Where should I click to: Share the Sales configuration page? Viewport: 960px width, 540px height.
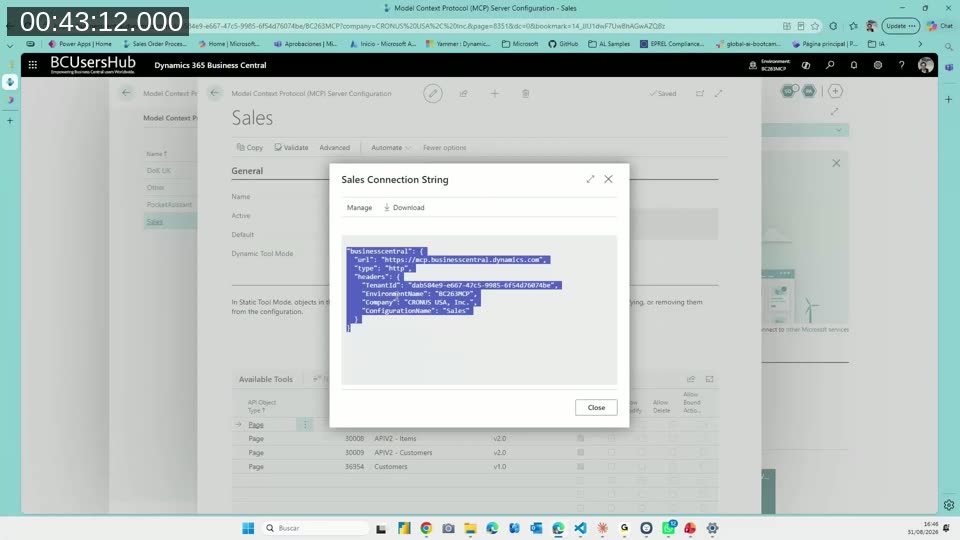pos(463,94)
